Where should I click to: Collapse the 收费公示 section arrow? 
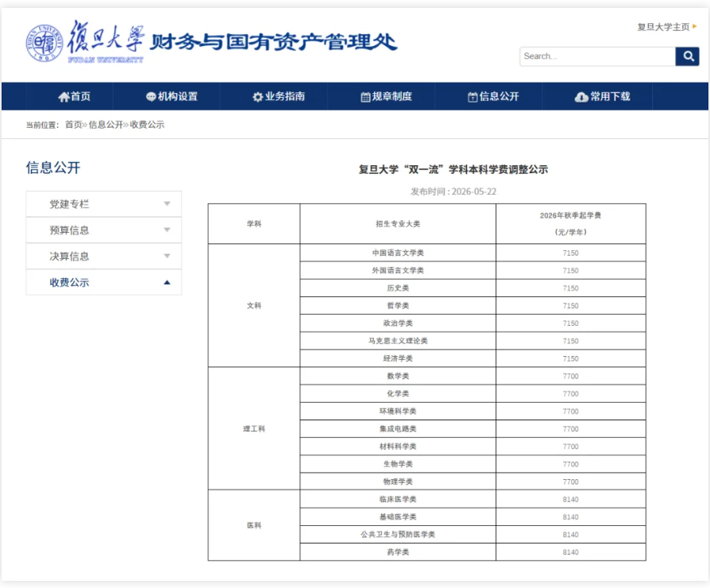point(167,282)
